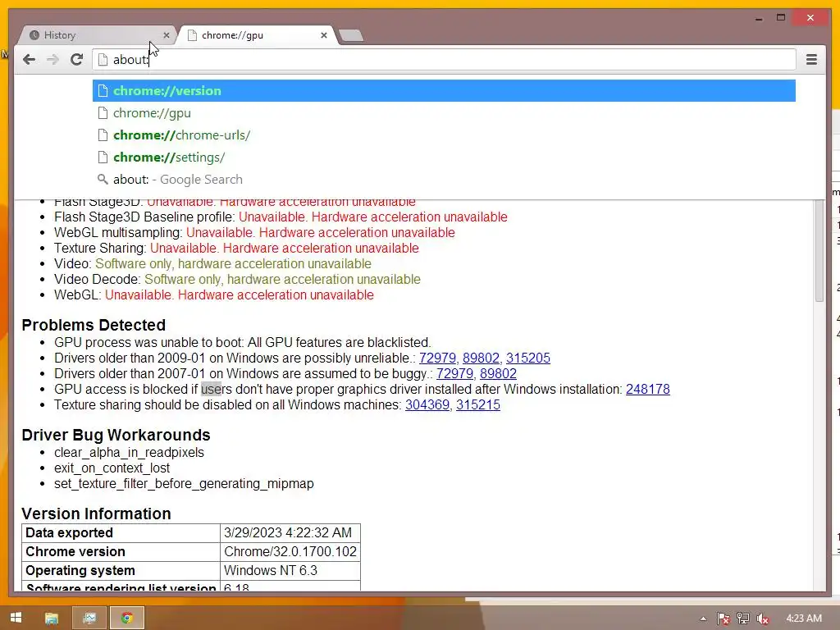Click the Data exported row label
This screenshot has height=630, width=840.
point(121,532)
